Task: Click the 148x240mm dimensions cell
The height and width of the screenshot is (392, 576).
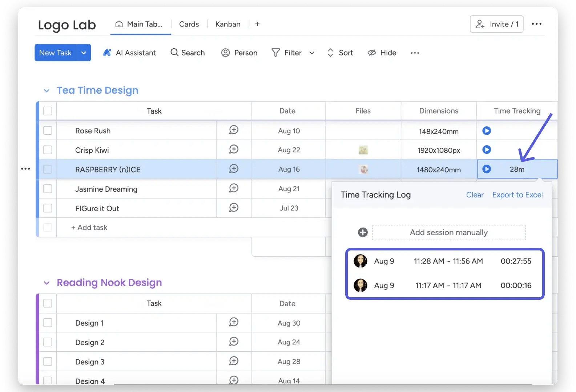Action: [x=439, y=131]
